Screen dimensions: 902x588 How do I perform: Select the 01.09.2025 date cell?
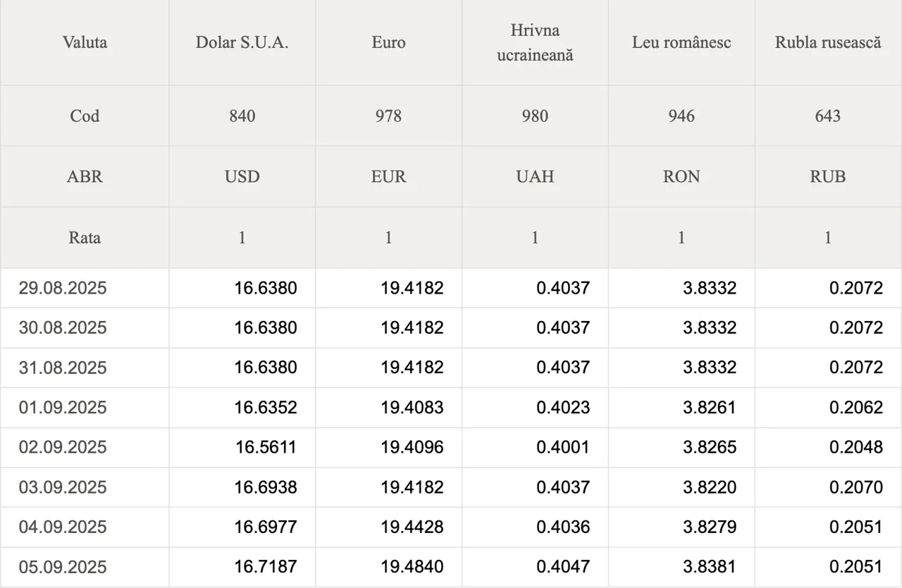85,408
